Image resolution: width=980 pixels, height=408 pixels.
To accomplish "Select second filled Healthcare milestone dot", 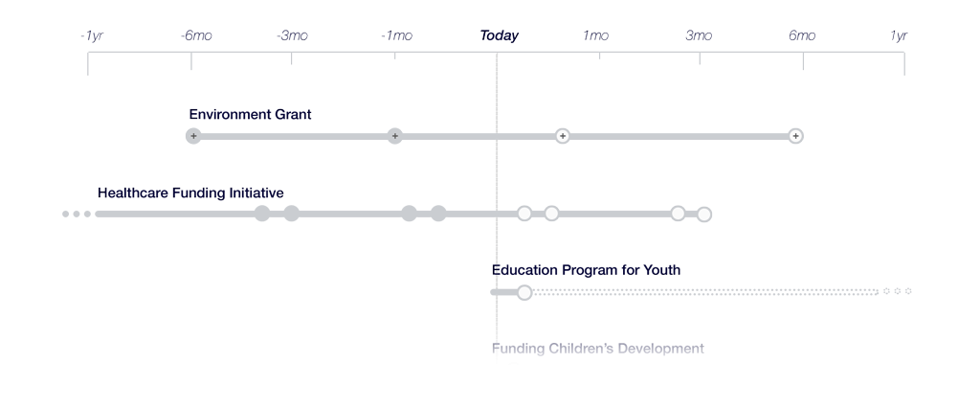I will (291, 214).
